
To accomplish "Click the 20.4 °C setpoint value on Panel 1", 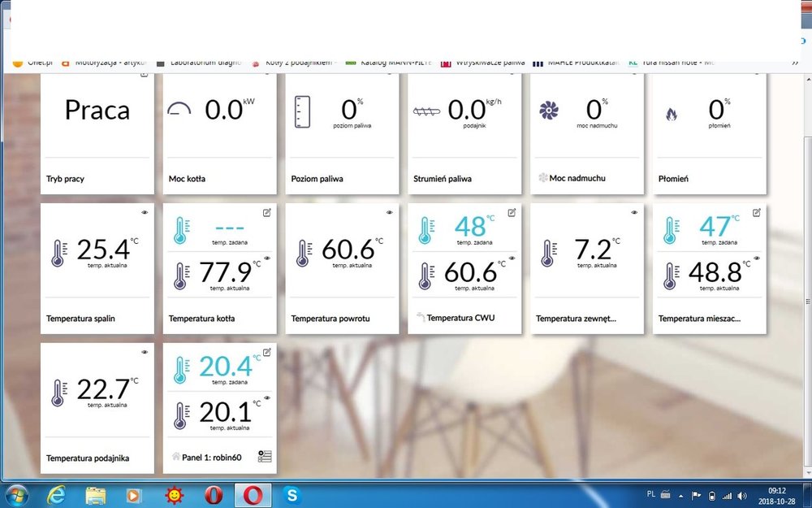I will [225, 367].
